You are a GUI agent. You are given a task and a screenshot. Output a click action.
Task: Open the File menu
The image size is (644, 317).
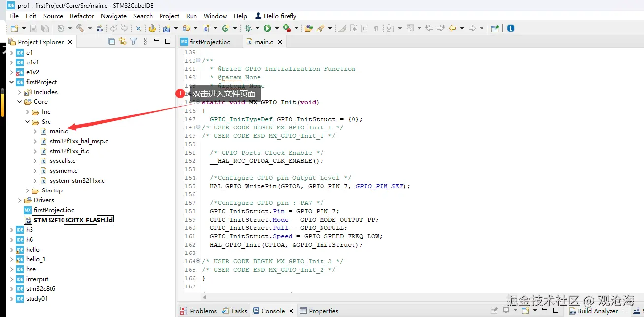[x=14, y=16]
